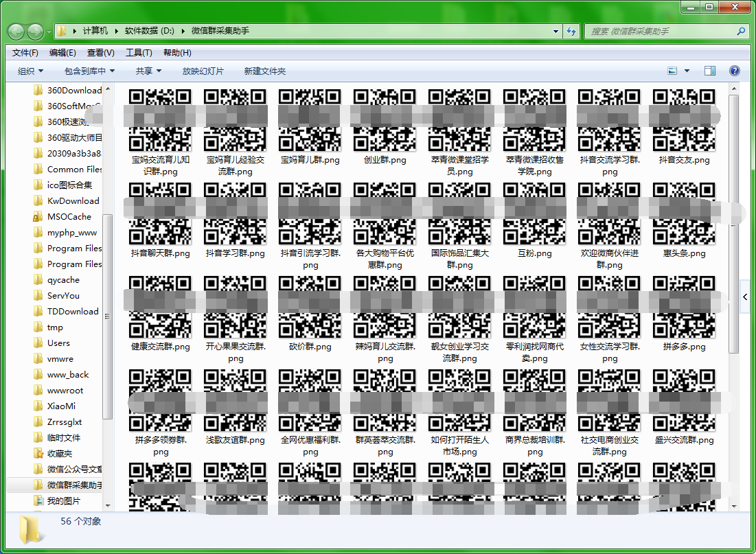
Task: Select the tmp folder icon
Action: coord(38,327)
